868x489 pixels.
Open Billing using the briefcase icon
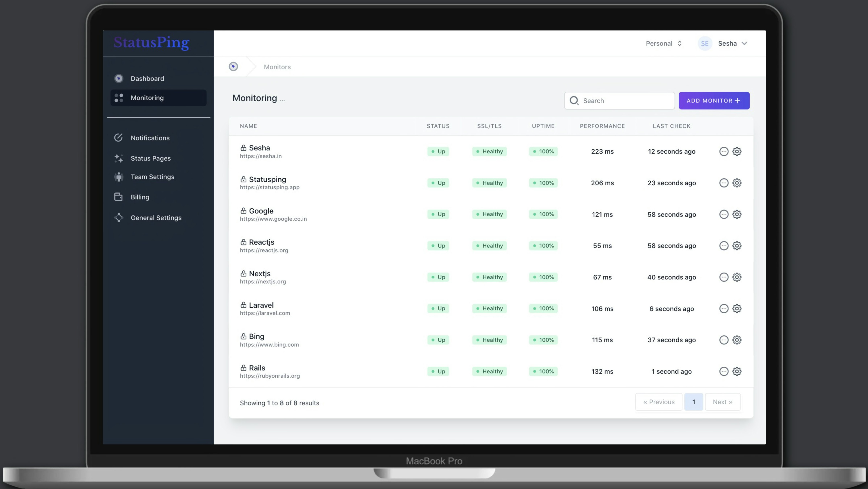(119, 197)
